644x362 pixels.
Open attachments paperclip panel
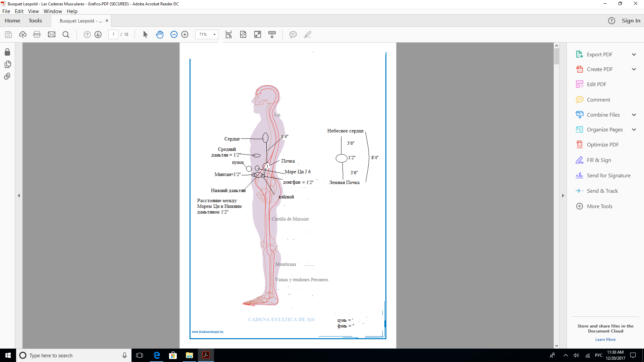[7, 76]
